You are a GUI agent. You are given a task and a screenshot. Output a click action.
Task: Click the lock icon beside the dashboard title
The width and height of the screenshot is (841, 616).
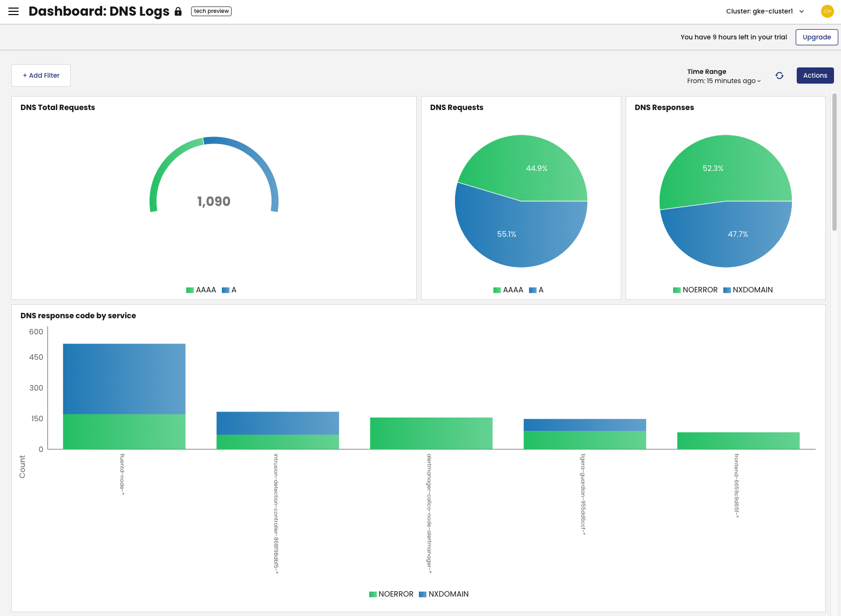[x=178, y=11]
